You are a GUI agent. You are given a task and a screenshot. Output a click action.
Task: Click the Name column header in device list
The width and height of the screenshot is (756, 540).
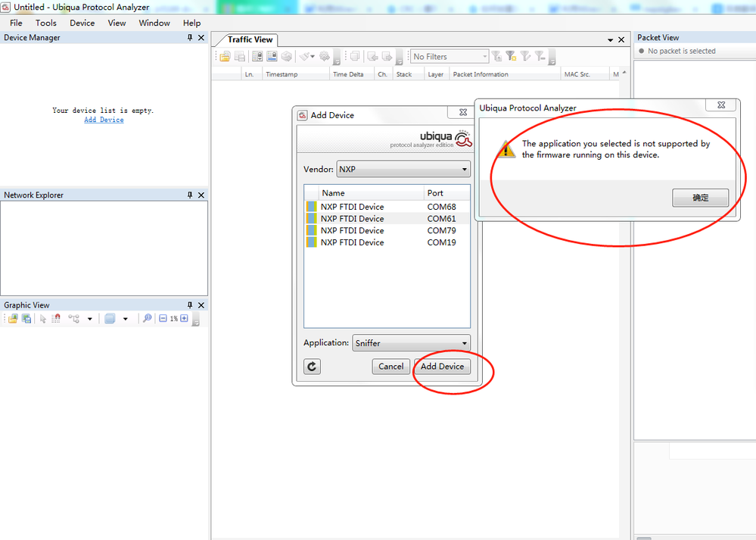[x=371, y=193]
